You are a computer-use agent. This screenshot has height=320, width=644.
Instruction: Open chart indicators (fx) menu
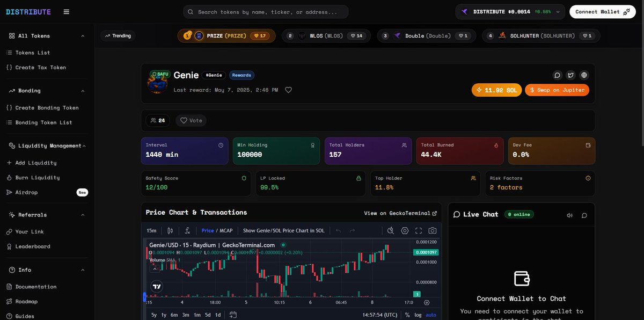point(187,230)
